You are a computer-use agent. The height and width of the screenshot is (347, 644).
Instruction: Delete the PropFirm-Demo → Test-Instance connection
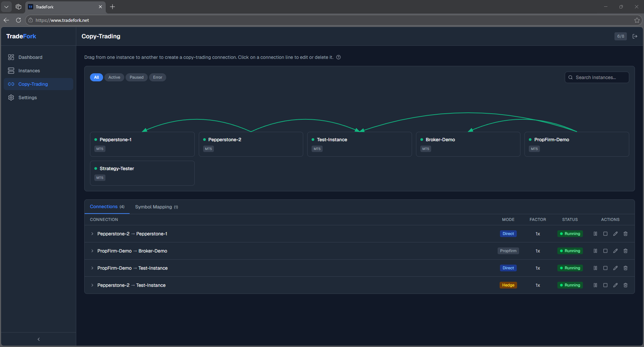point(626,268)
